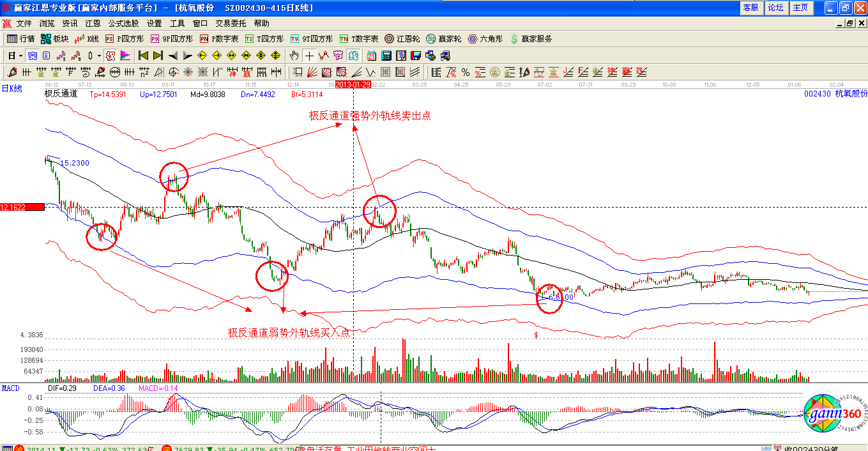
Task: Select the hand pan tool icon
Action: pos(294,56)
